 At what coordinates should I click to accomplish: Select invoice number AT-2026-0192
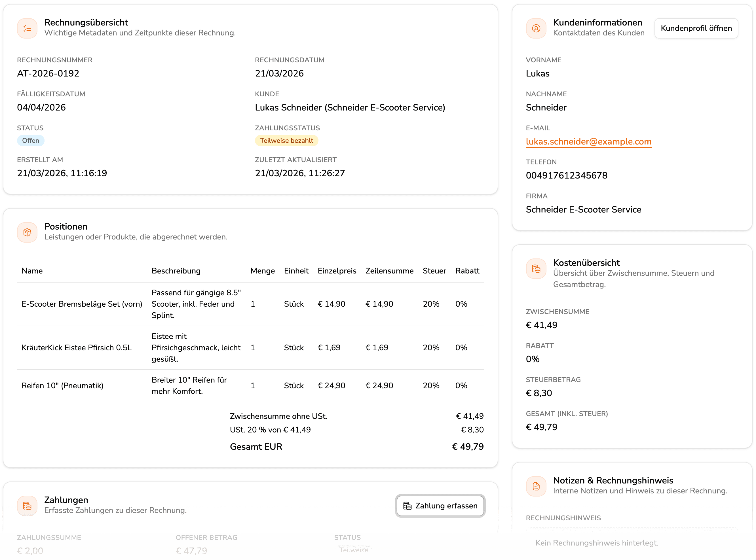click(48, 73)
